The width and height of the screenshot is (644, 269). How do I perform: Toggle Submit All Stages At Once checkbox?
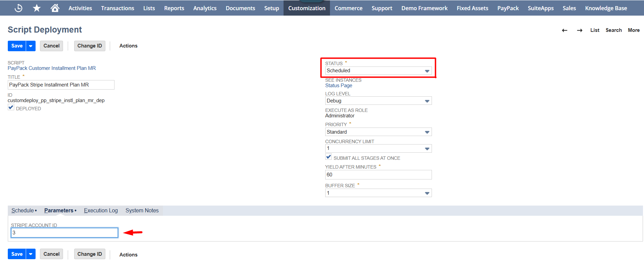pos(328,157)
